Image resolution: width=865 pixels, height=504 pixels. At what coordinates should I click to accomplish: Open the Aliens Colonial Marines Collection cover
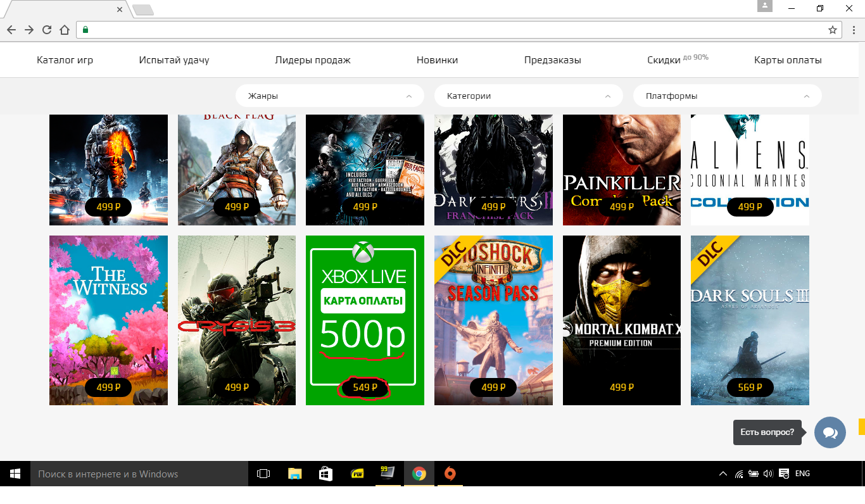click(750, 170)
